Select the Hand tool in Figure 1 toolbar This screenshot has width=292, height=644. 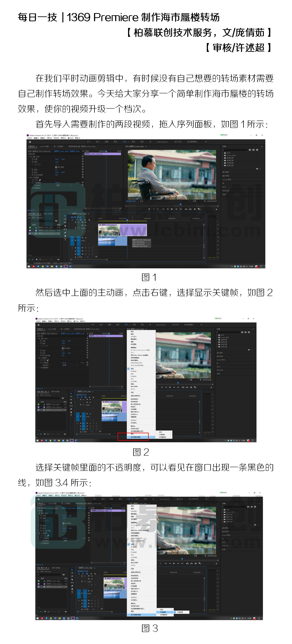pyautogui.click(x=65, y=236)
